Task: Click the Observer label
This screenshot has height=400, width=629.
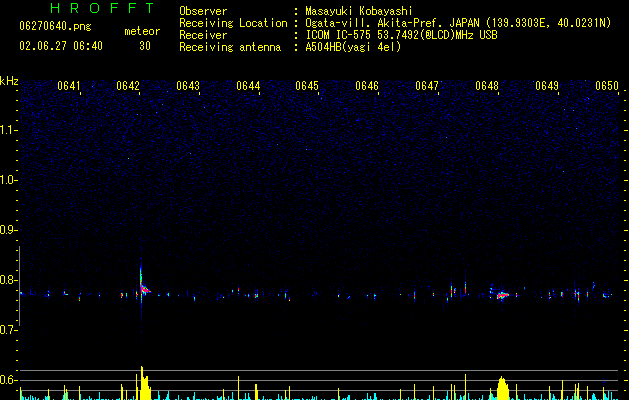Action: [203, 11]
